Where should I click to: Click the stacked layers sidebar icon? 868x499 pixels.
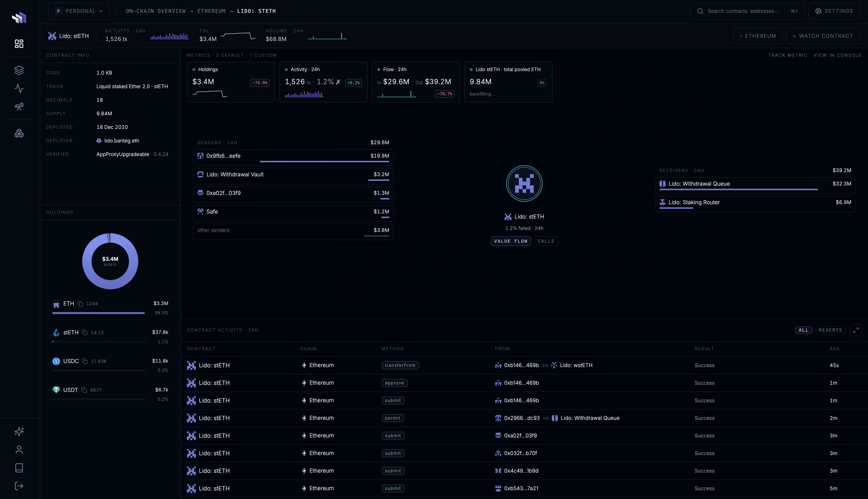tap(19, 70)
